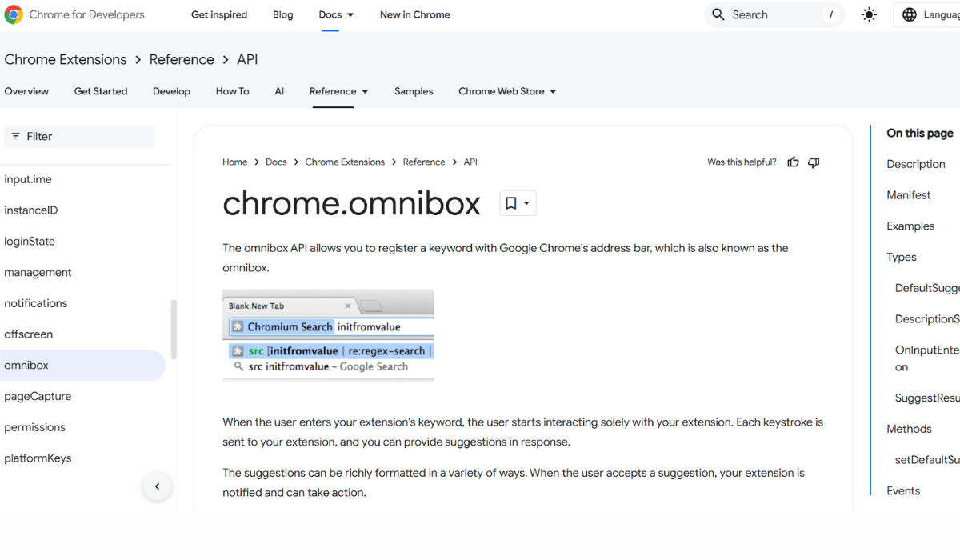Jump to DefaultSuggestResult in page outline

tap(927, 288)
